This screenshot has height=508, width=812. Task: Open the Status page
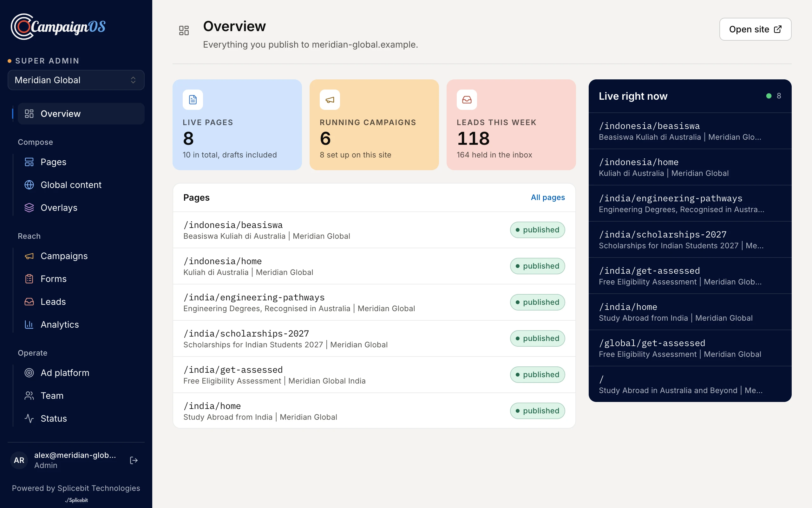[81, 419]
